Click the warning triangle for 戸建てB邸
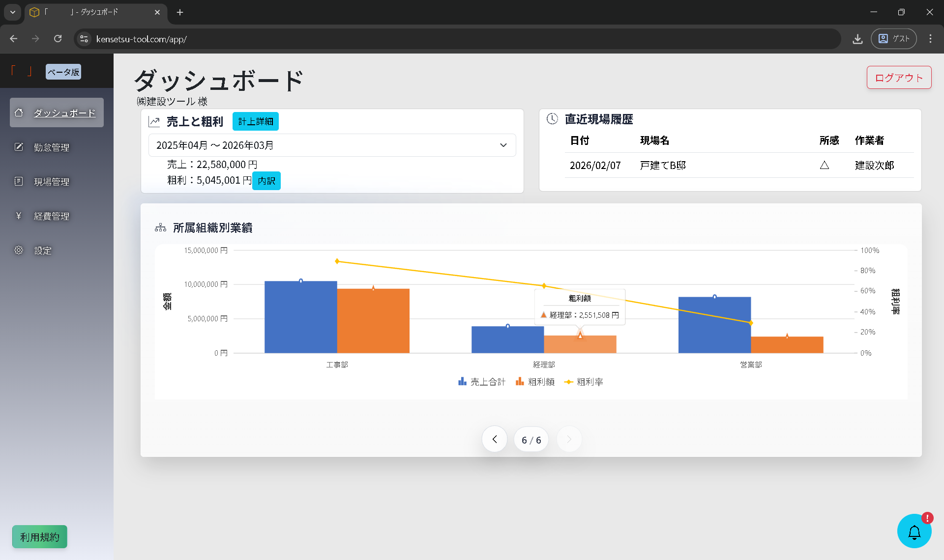This screenshot has height=560, width=944. [x=825, y=166]
